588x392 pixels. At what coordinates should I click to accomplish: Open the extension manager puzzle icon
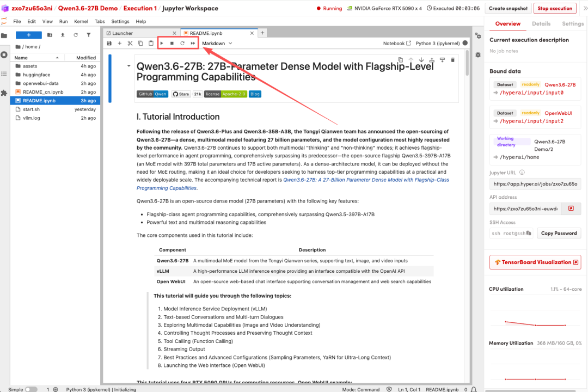4,93
